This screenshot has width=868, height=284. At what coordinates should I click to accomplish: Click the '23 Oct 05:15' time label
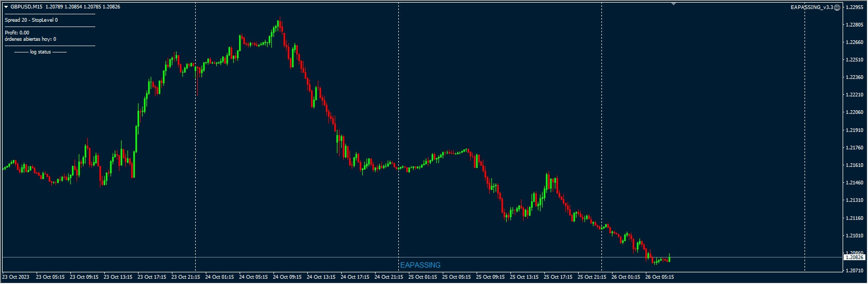pyautogui.click(x=50, y=277)
